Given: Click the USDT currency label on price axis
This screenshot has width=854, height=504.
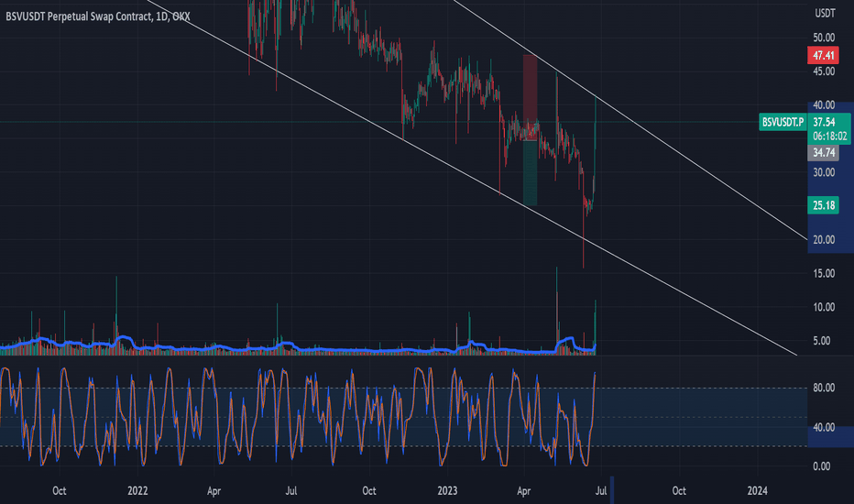Looking at the screenshot, I should (x=825, y=13).
